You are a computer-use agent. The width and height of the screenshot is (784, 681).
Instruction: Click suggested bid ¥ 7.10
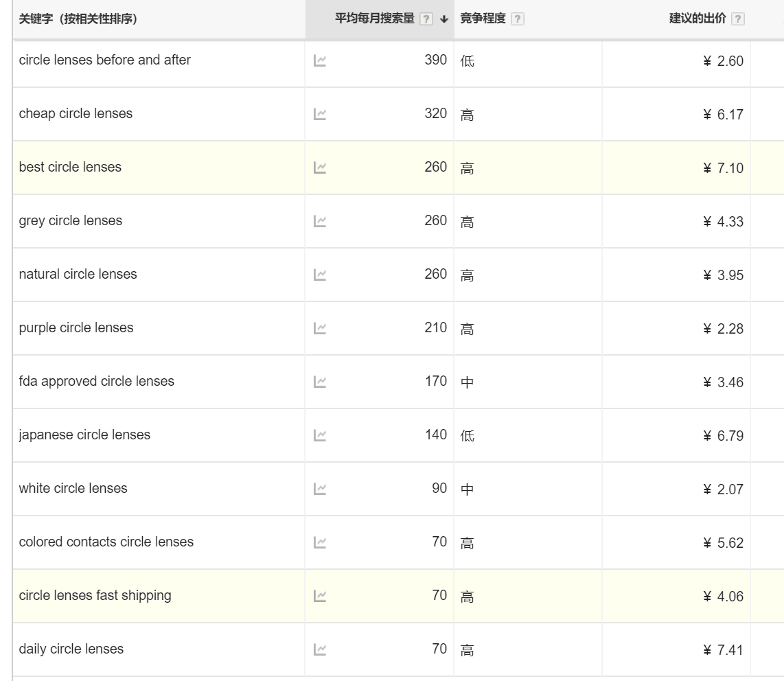point(723,168)
